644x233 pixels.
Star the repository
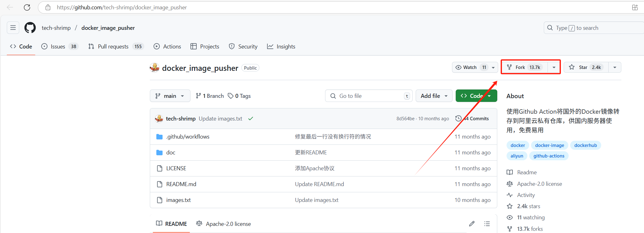(x=586, y=67)
